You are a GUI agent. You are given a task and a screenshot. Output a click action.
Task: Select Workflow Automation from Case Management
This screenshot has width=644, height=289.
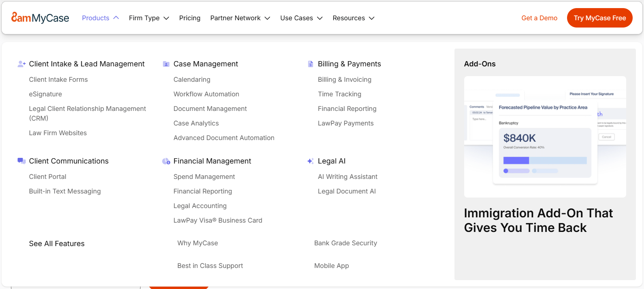point(206,94)
